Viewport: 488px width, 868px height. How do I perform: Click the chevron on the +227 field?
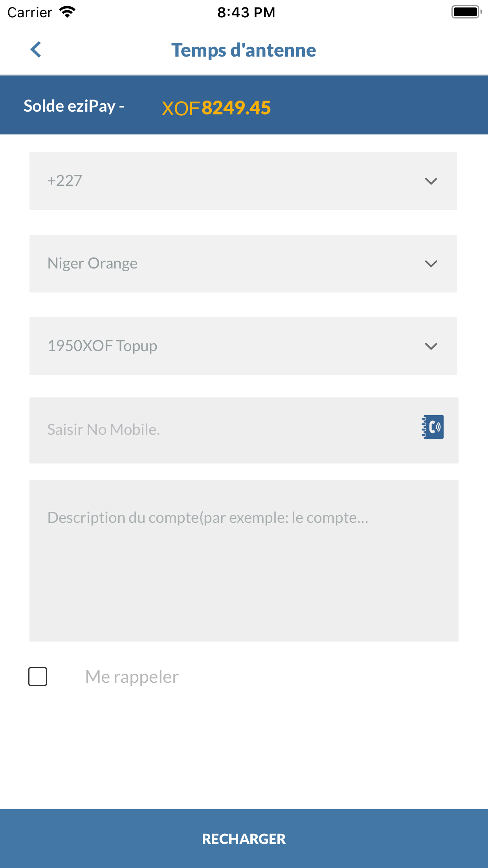(x=431, y=181)
